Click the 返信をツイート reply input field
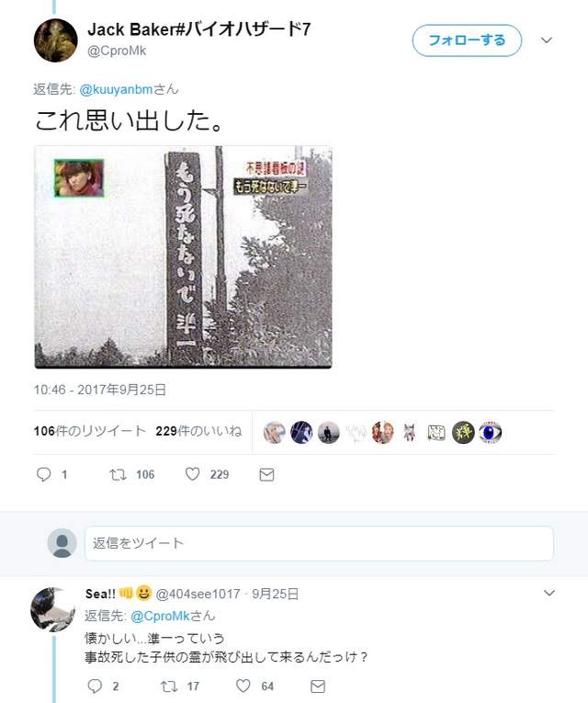Viewport: 588px width, 703px height. (x=319, y=543)
